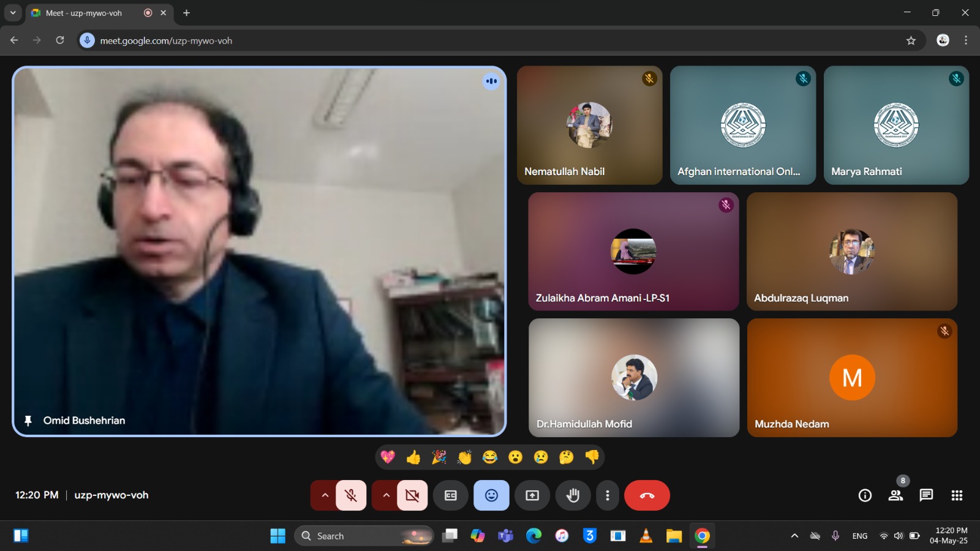Select Marya Rahmati participant tile
This screenshot has width=980, height=551.
(x=896, y=125)
